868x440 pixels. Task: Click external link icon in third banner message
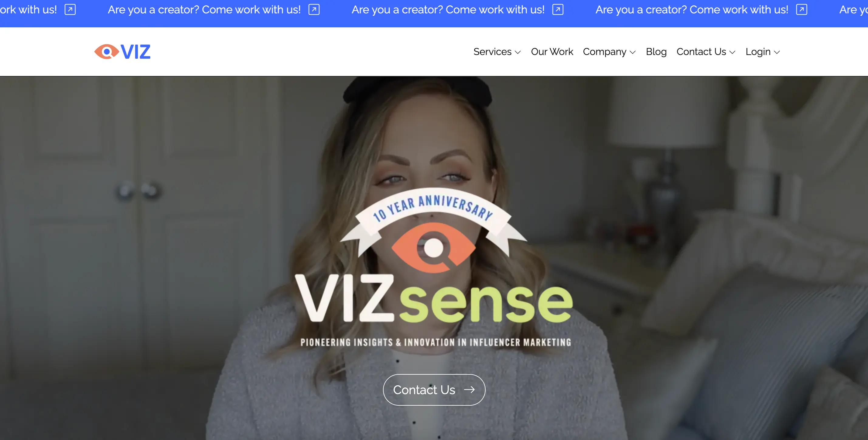801,9
